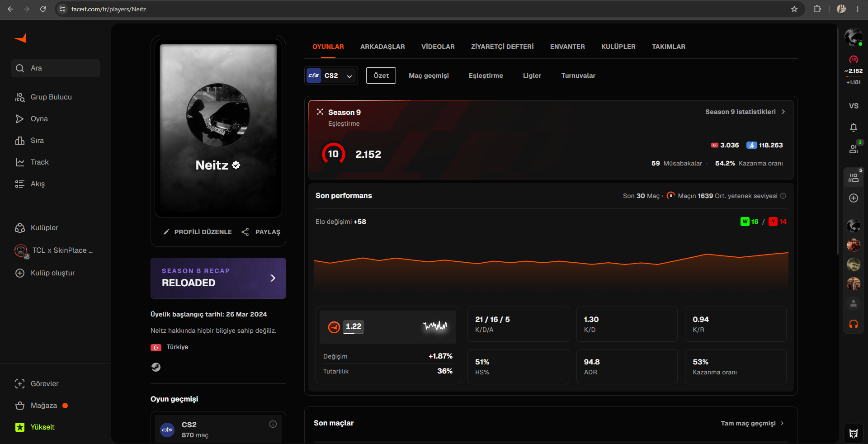Click the orange headset support icon
Viewport: 868px width, 444px height.
(854, 324)
